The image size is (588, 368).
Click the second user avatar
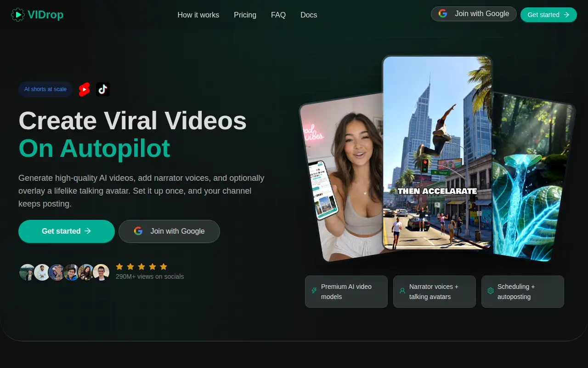[42, 272]
